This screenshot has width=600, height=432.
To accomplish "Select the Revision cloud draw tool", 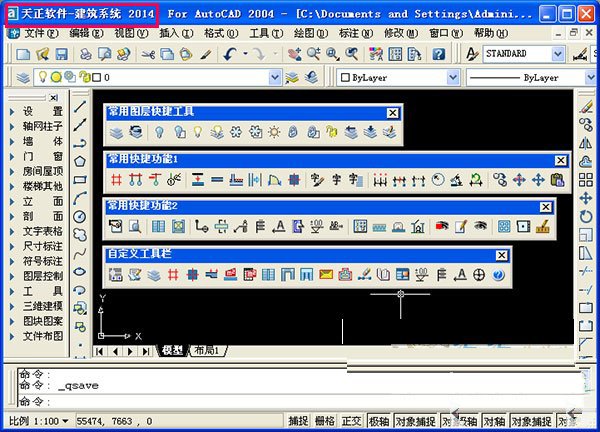I will pyautogui.click(x=80, y=235).
